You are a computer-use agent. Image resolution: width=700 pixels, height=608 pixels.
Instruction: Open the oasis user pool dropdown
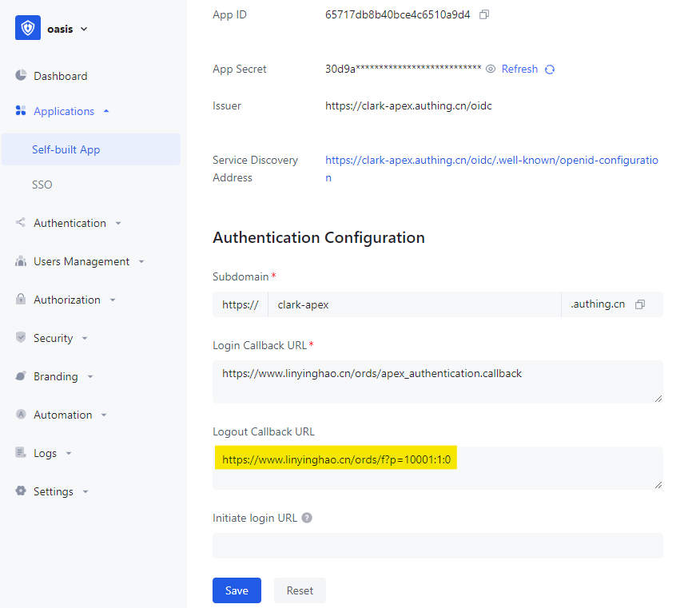click(84, 29)
